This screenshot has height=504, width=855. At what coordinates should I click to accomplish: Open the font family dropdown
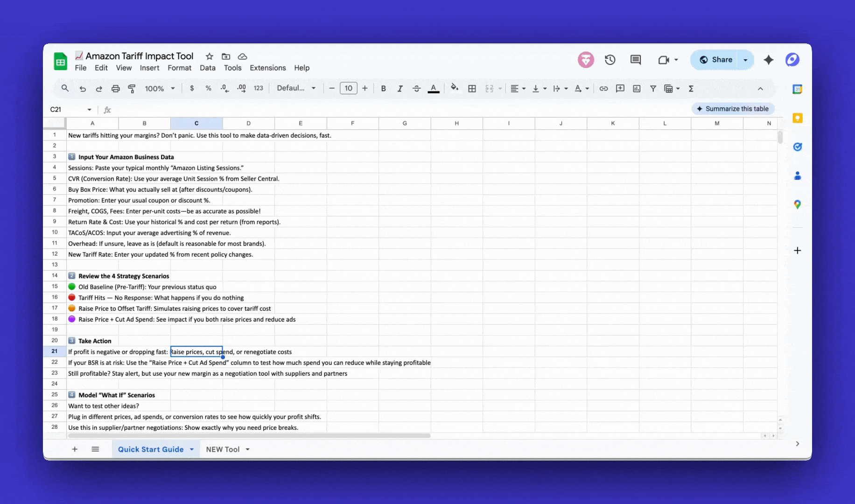(296, 88)
